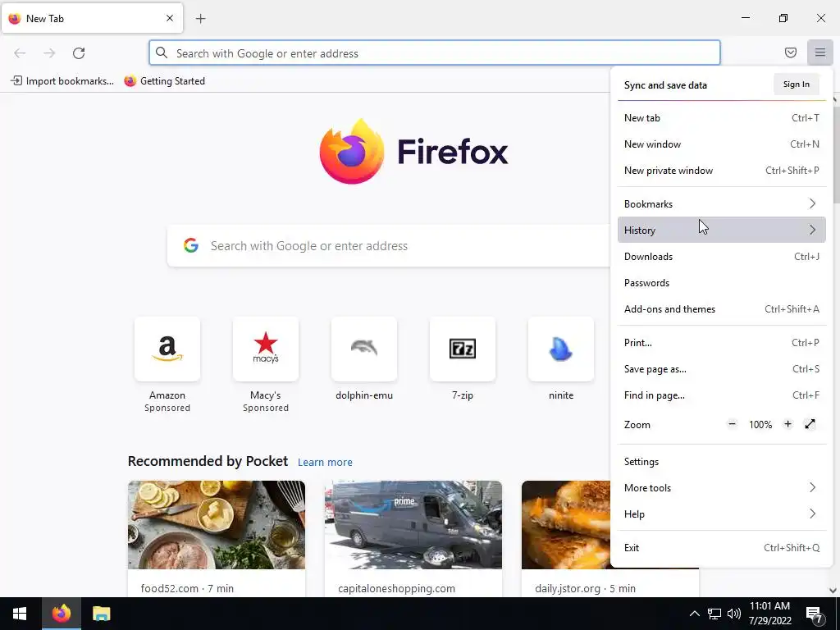
Task: Close the New Tab tab
Action: 169,18
